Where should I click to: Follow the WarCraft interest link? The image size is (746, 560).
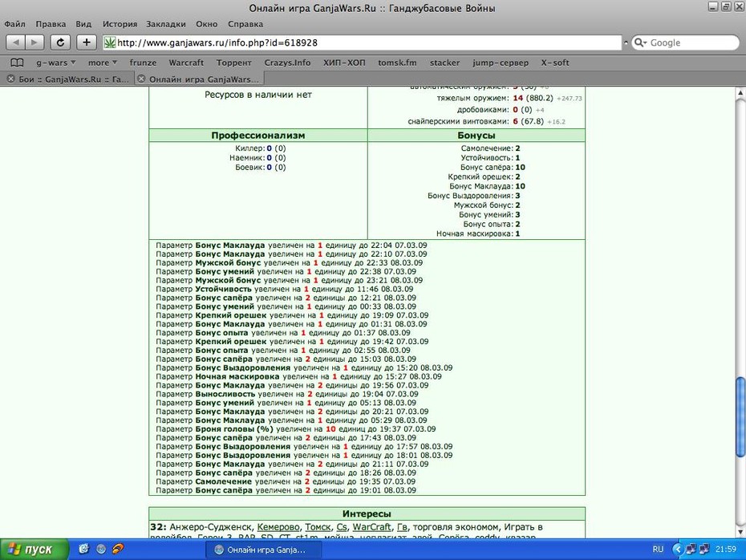click(x=371, y=527)
